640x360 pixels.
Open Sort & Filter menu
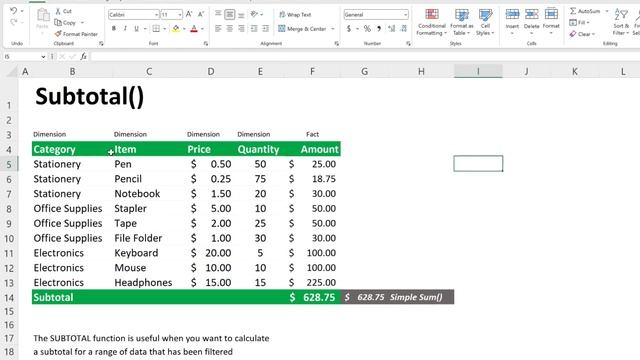pos(621,21)
